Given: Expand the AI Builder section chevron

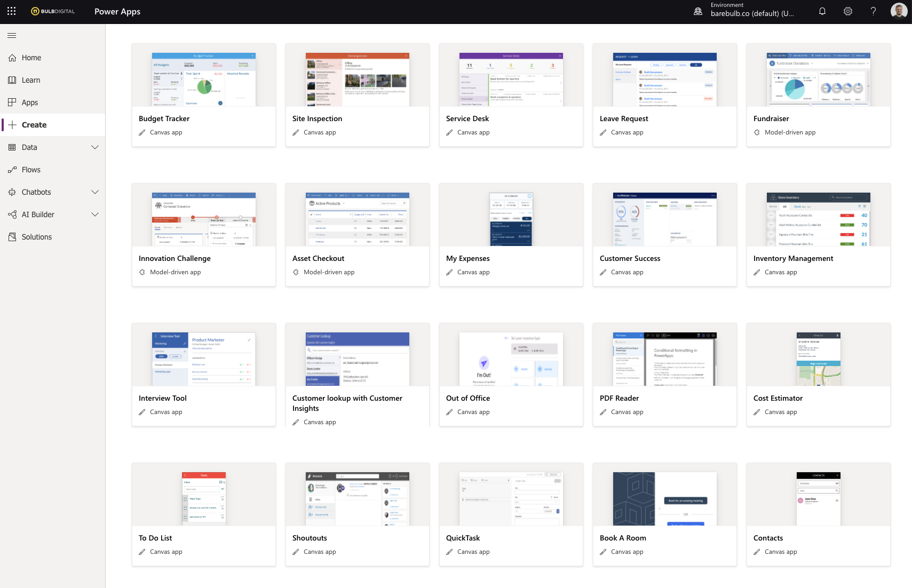Looking at the screenshot, I should coord(95,214).
